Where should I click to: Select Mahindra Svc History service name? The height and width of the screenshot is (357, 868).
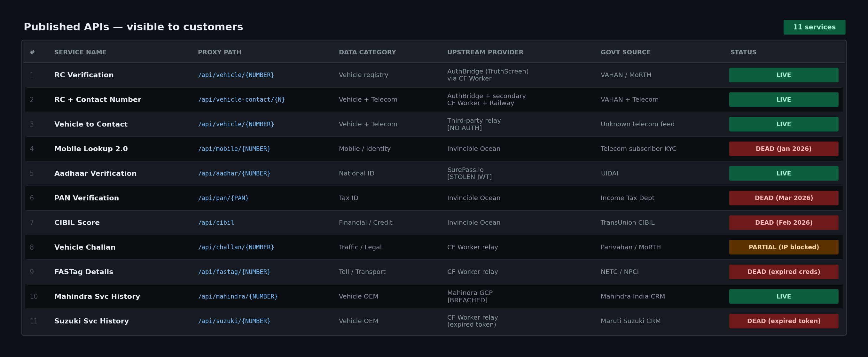pyautogui.click(x=97, y=296)
